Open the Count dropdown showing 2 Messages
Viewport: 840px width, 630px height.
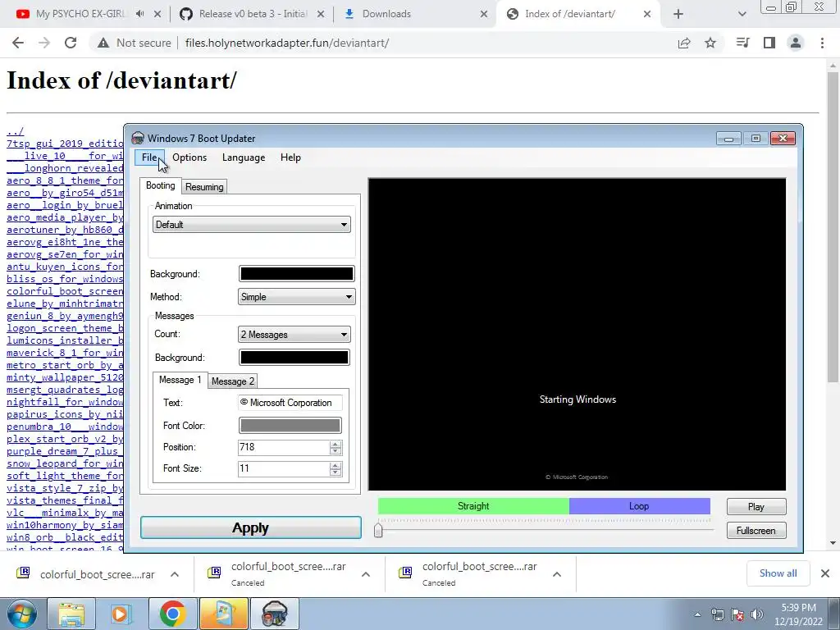tap(294, 335)
